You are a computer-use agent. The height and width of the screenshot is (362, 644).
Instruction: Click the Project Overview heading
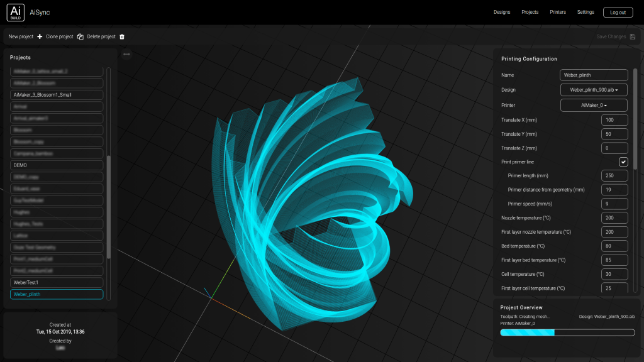521,307
